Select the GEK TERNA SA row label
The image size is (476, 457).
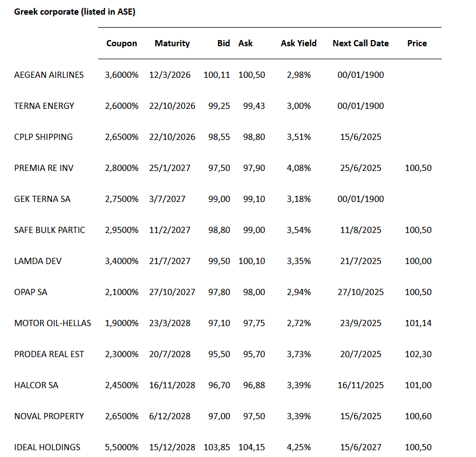pyautogui.click(x=42, y=199)
